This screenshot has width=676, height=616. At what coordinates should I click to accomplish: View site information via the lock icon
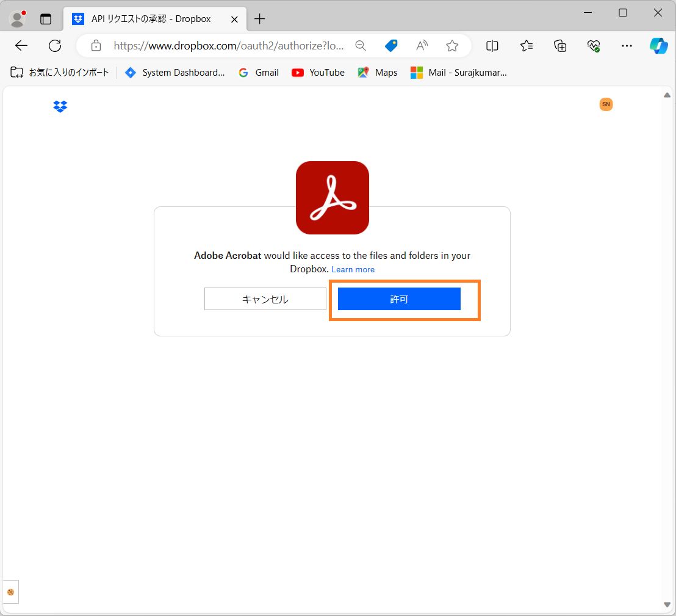pyautogui.click(x=96, y=46)
